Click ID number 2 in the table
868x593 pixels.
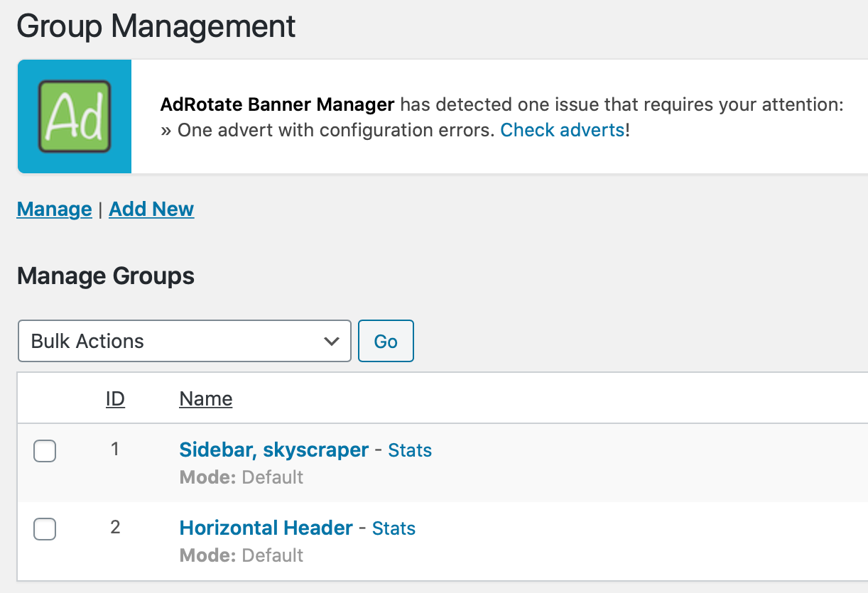pyautogui.click(x=115, y=527)
